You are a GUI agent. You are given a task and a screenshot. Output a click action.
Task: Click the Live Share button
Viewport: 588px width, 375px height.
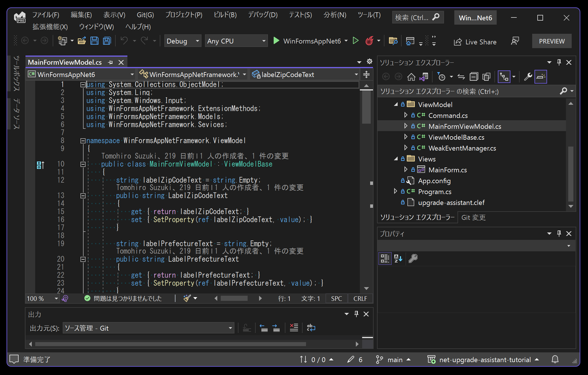pos(475,42)
